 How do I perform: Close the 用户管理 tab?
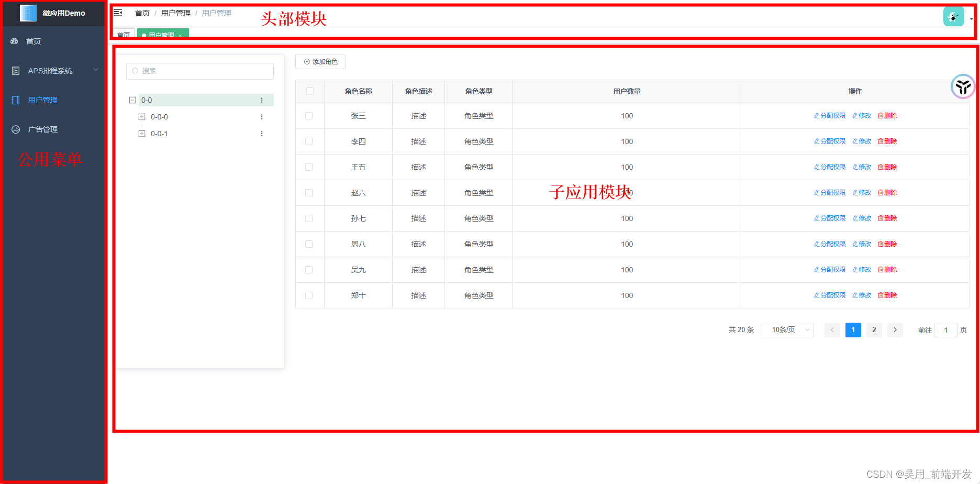click(x=180, y=35)
